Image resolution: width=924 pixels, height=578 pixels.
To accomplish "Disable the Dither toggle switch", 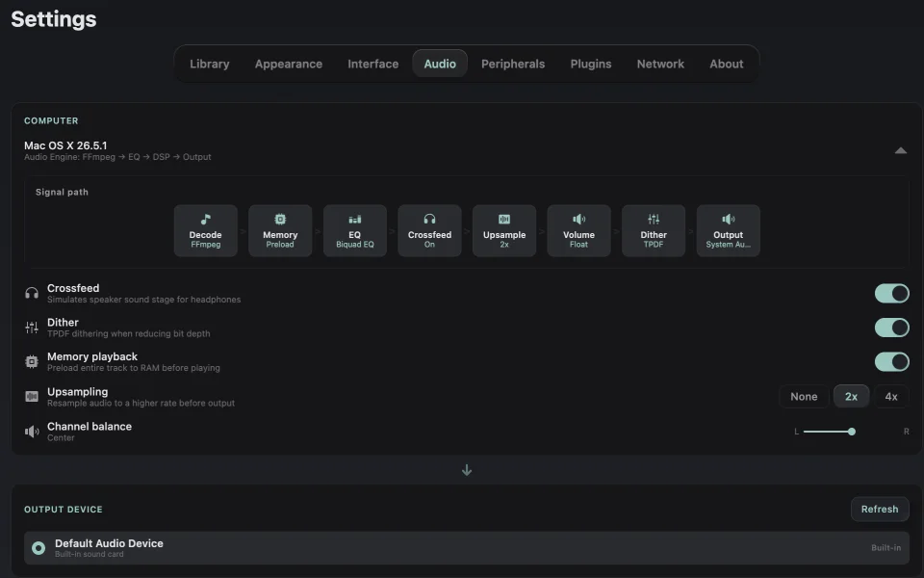I will click(x=891, y=328).
